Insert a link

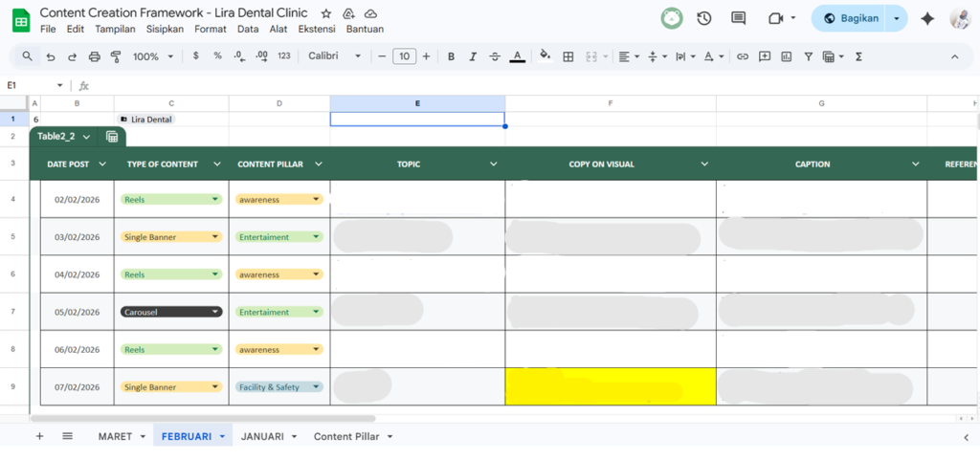[x=743, y=56]
